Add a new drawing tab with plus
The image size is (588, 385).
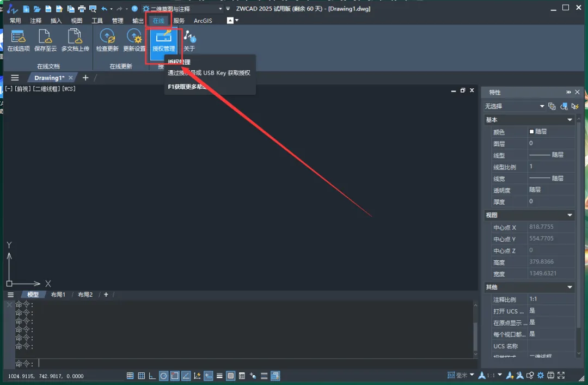(x=85, y=78)
